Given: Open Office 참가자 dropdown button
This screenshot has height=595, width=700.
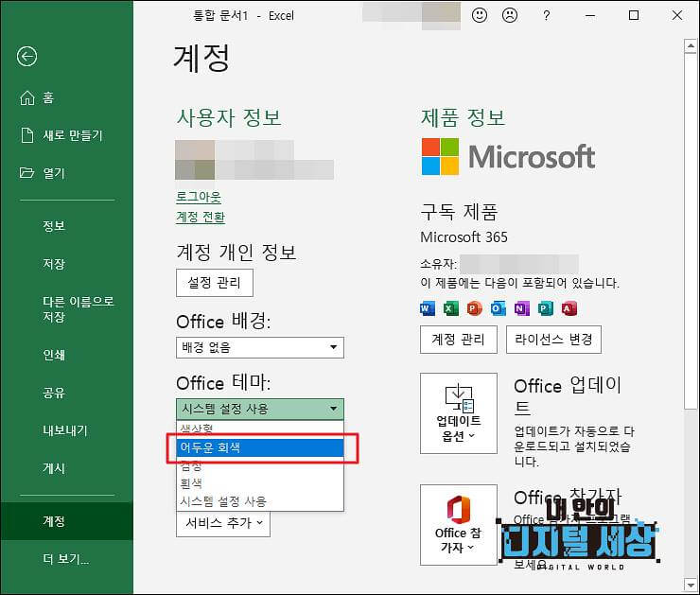Looking at the screenshot, I should click(x=459, y=525).
